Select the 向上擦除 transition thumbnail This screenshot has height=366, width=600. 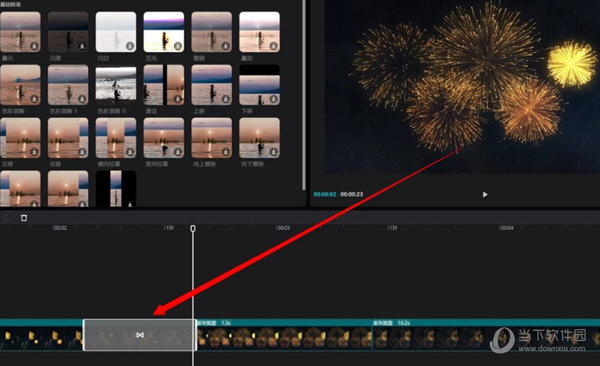(x=212, y=137)
